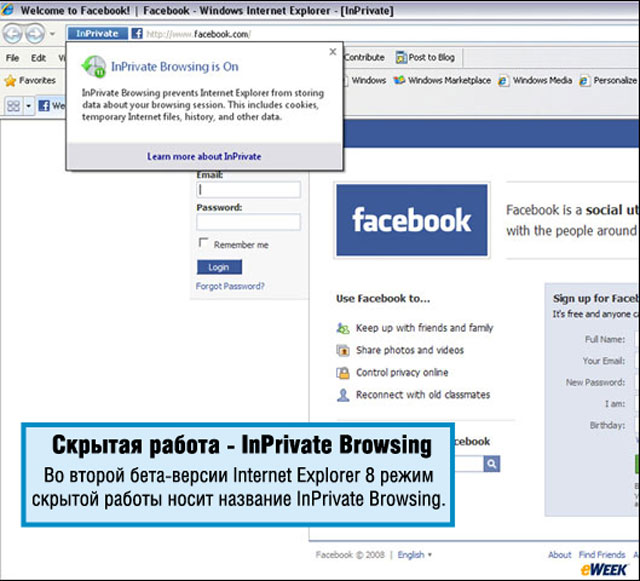Select the Facebook browser tab
The image size is (640, 581).
(51, 106)
